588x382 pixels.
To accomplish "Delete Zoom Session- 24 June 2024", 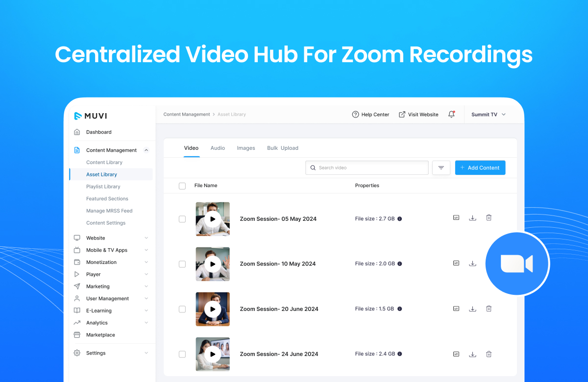I will point(489,354).
